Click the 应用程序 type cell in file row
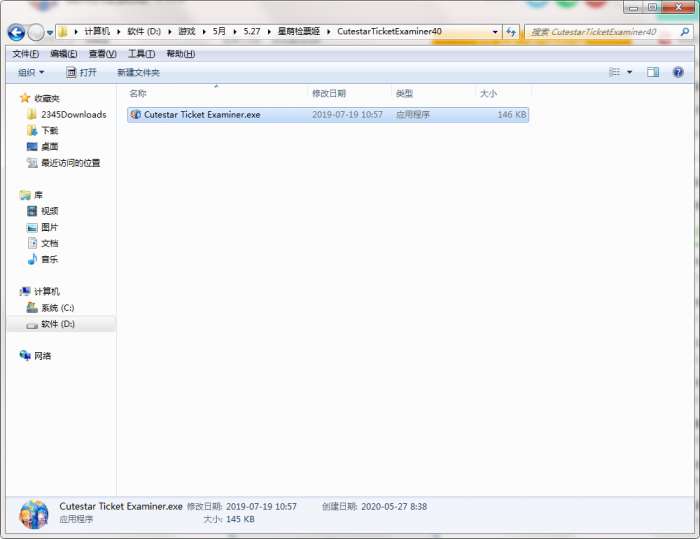Image resolution: width=700 pixels, height=539 pixels. [413, 115]
